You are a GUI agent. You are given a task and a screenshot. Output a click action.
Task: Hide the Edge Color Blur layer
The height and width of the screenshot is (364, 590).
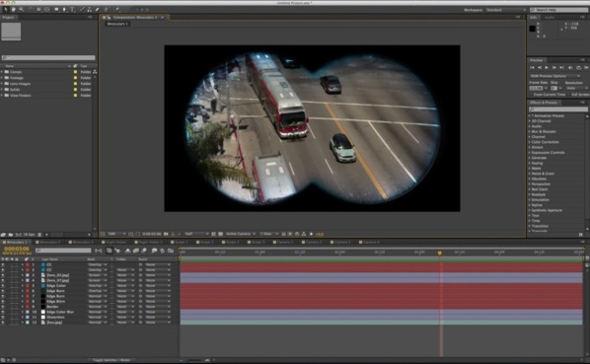click(3, 312)
